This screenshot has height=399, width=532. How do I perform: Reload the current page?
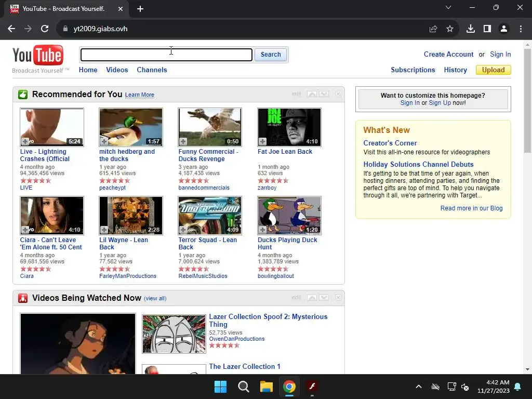click(x=45, y=29)
